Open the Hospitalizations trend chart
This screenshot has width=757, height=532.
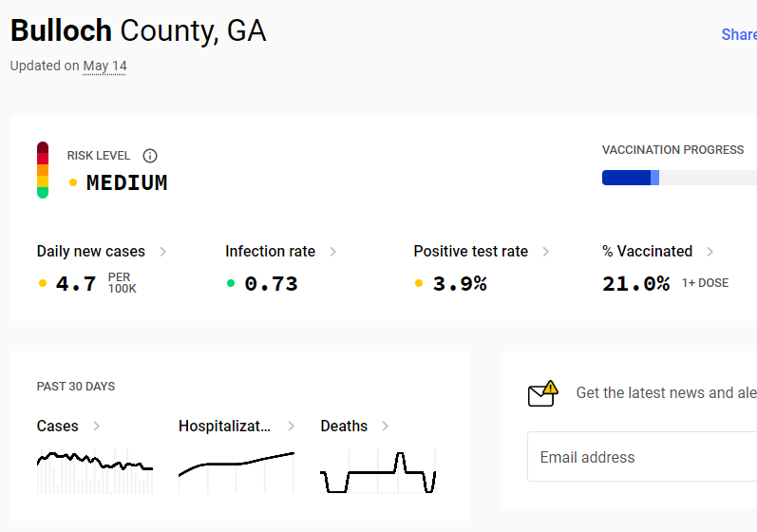coord(237,471)
